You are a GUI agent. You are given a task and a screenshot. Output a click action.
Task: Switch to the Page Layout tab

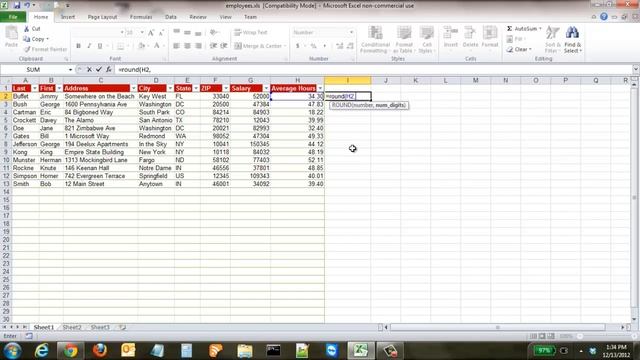click(102, 17)
